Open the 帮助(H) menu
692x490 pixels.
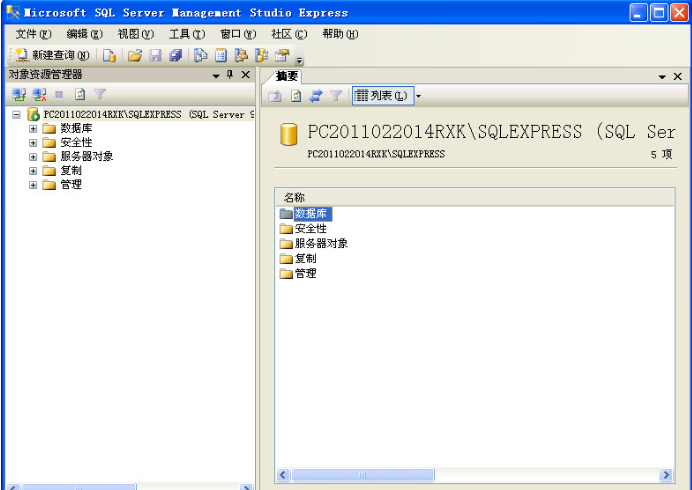pos(340,34)
